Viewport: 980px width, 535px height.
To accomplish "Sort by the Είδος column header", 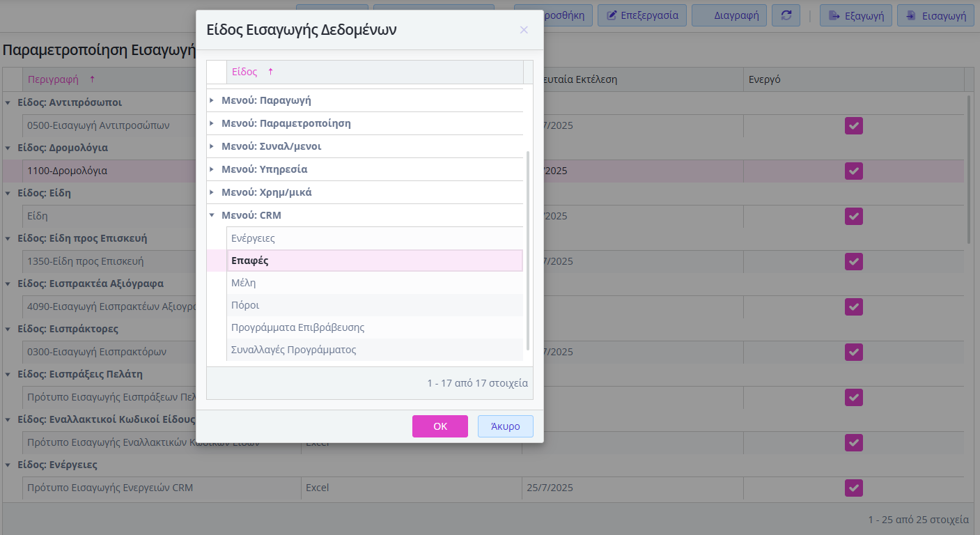I will coord(244,72).
